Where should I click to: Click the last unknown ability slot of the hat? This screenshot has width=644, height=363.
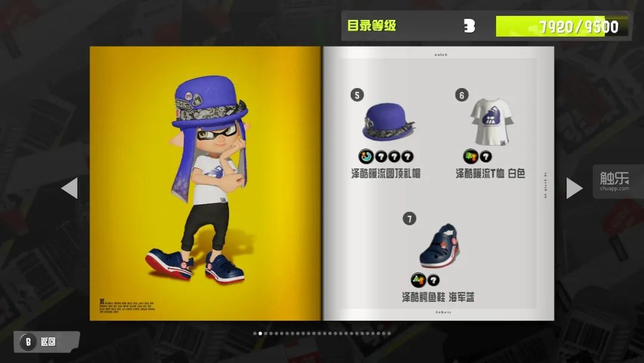point(407,156)
